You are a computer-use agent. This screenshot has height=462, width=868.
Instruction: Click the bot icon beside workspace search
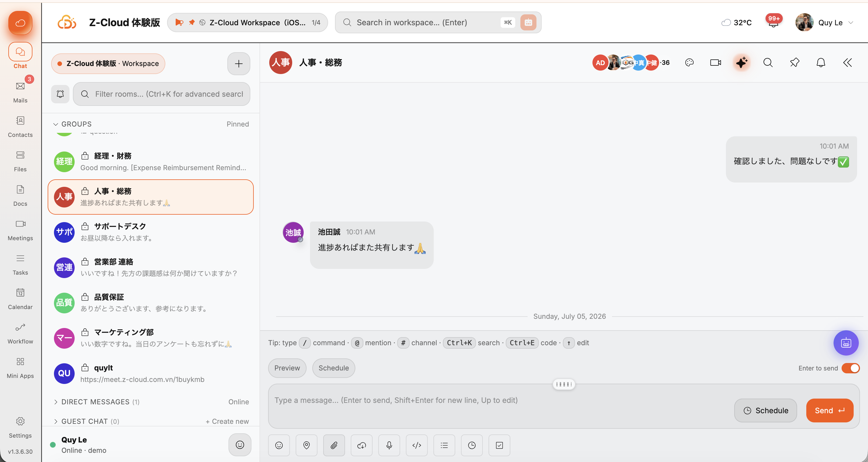(x=528, y=23)
